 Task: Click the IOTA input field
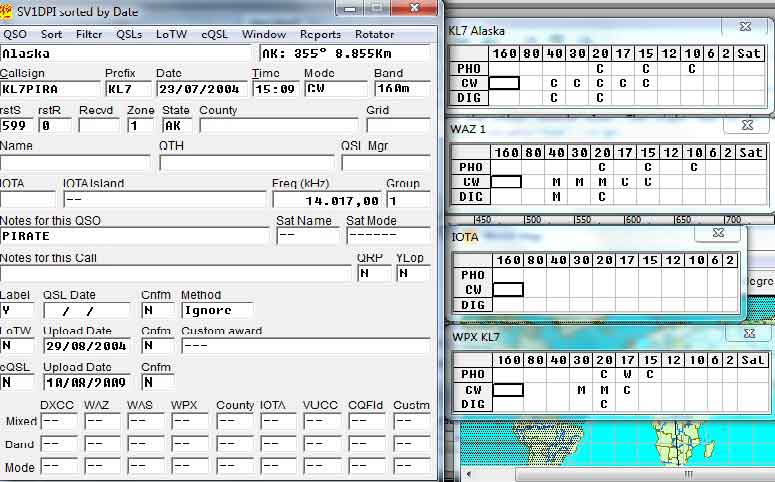point(28,200)
